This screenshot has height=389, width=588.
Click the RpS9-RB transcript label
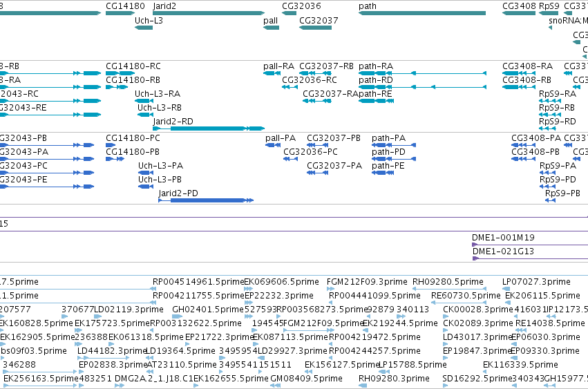[557, 107]
